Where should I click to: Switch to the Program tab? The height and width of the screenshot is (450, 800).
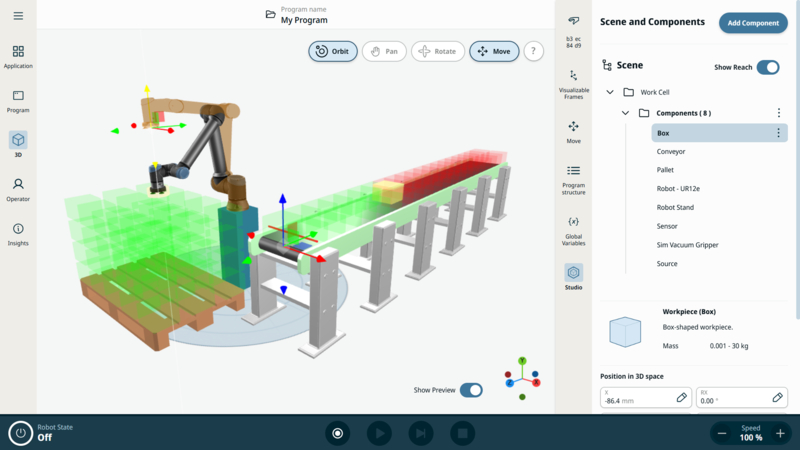(18, 101)
